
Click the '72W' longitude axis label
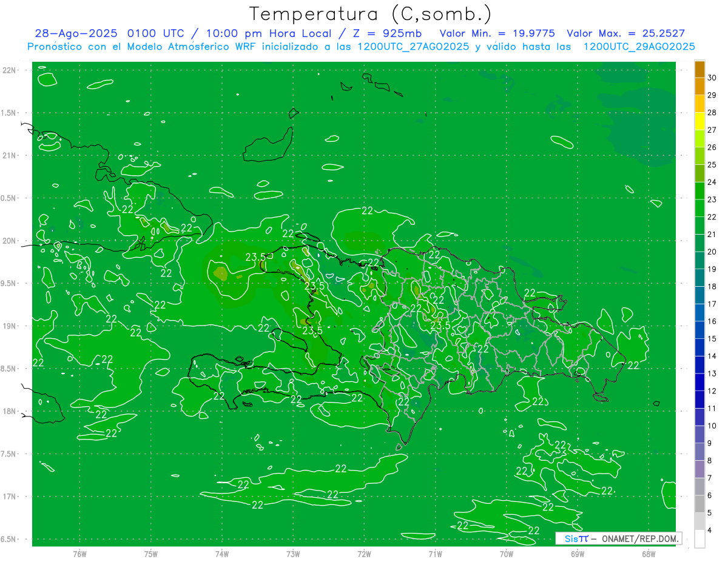(364, 554)
